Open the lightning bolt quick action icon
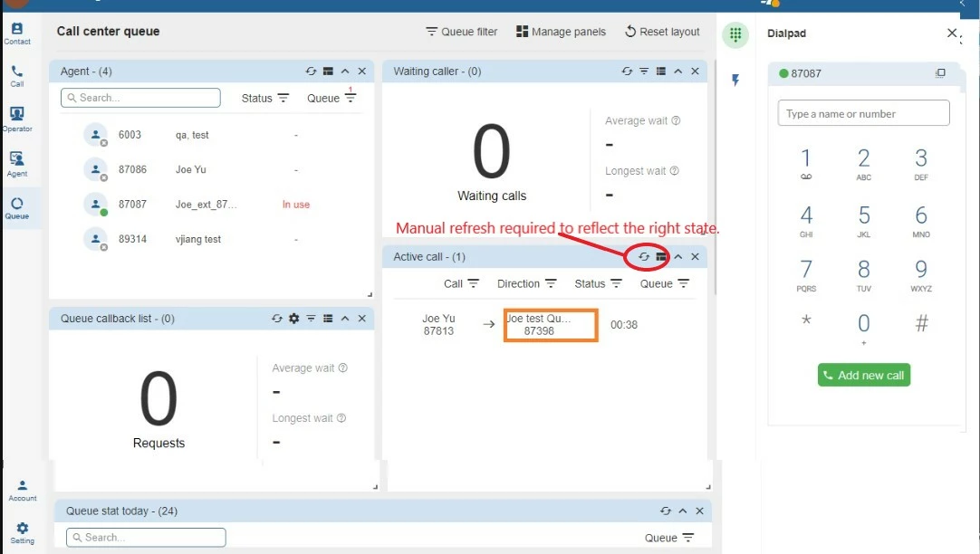980x554 pixels. tap(735, 80)
